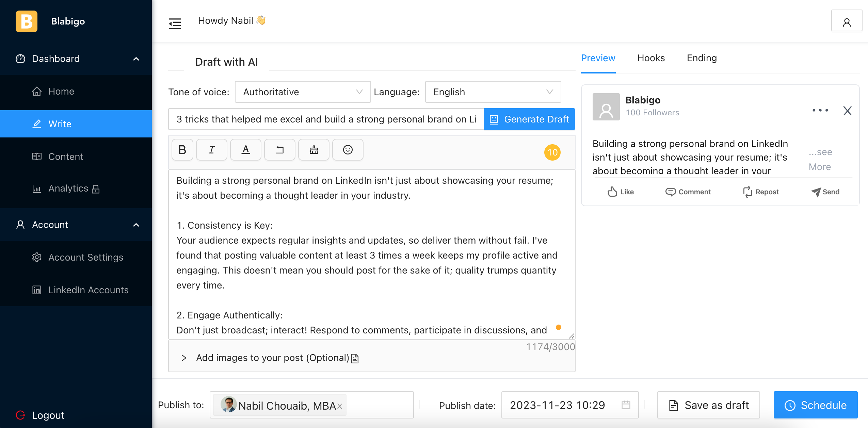
Task: Click the undo arrow icon in the editor toolbar
Action: [280, 150]
